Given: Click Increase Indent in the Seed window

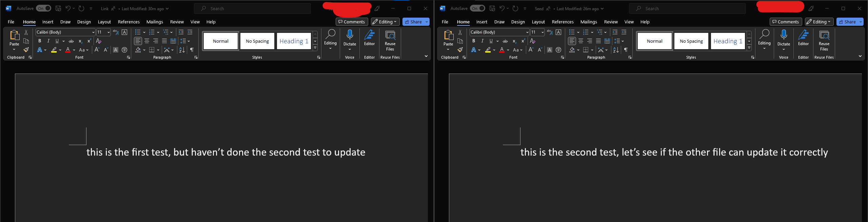Looking at the screenshot, I should point(624,32).
